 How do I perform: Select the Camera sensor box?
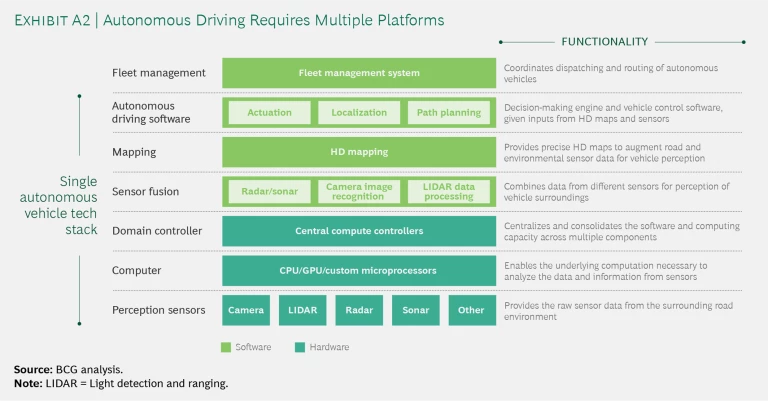(246, 310)
